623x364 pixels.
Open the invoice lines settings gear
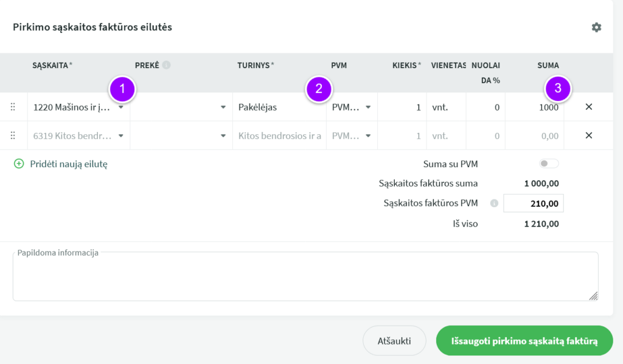pyautogui.click(x=596, y=27)
